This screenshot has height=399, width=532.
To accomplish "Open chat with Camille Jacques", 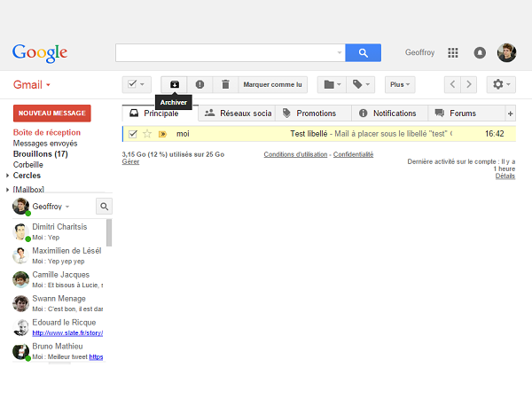I will click(x=59, y=279).
